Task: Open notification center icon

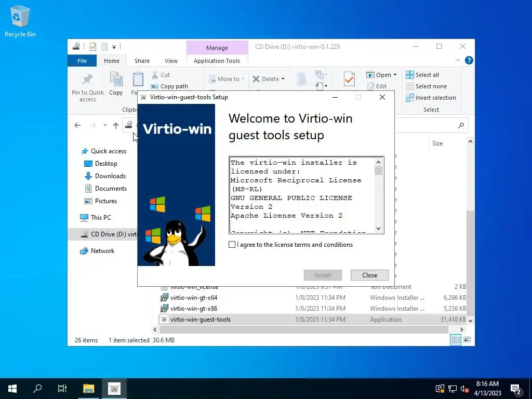Action: 516,389
